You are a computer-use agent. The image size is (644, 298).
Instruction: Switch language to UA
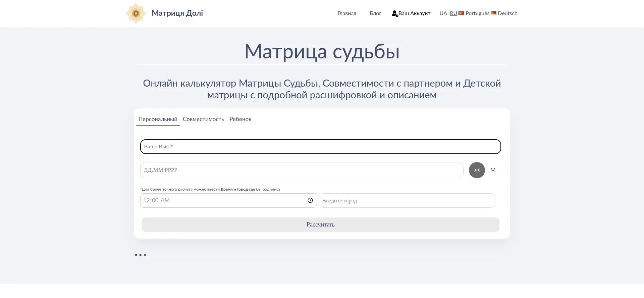pyautogui.click(x=443, y=13)
